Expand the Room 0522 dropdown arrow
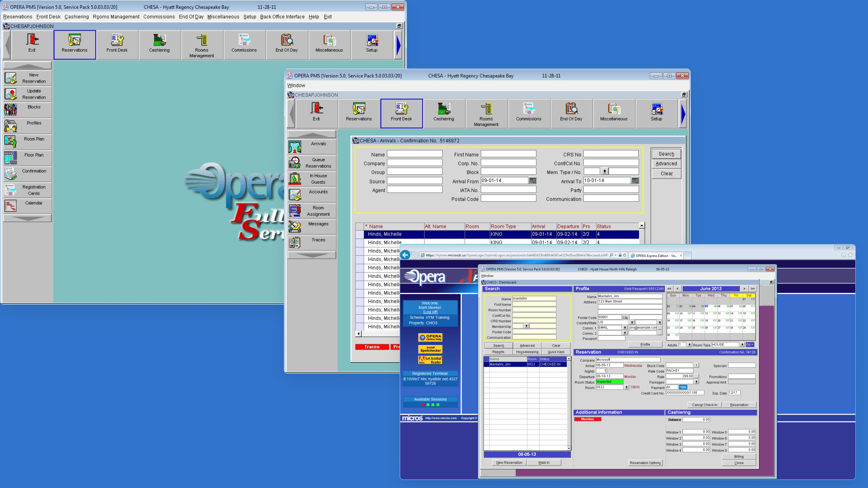Screen dimensions: 868x488 click(627, 387)
